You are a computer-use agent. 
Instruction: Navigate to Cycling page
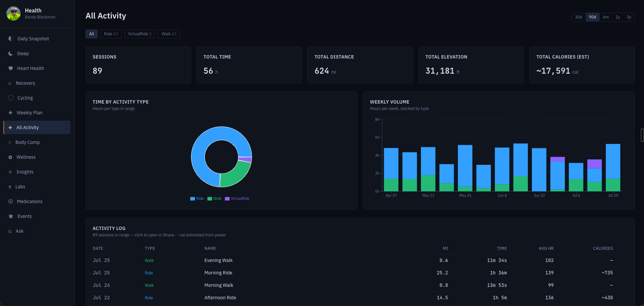point(37,98)
